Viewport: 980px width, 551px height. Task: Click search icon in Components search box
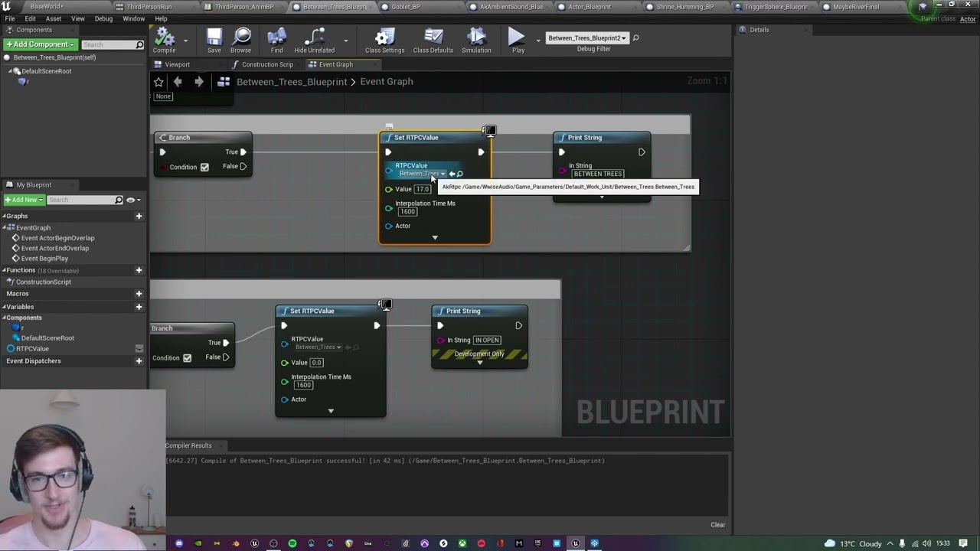tap(139, 45)
